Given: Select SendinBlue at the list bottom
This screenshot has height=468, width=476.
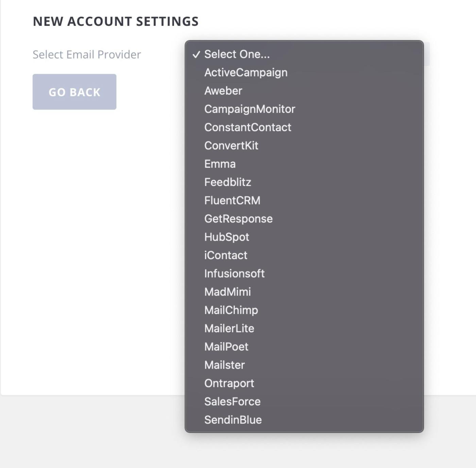Looking at the screenshot, I should (x=304, y=420).
